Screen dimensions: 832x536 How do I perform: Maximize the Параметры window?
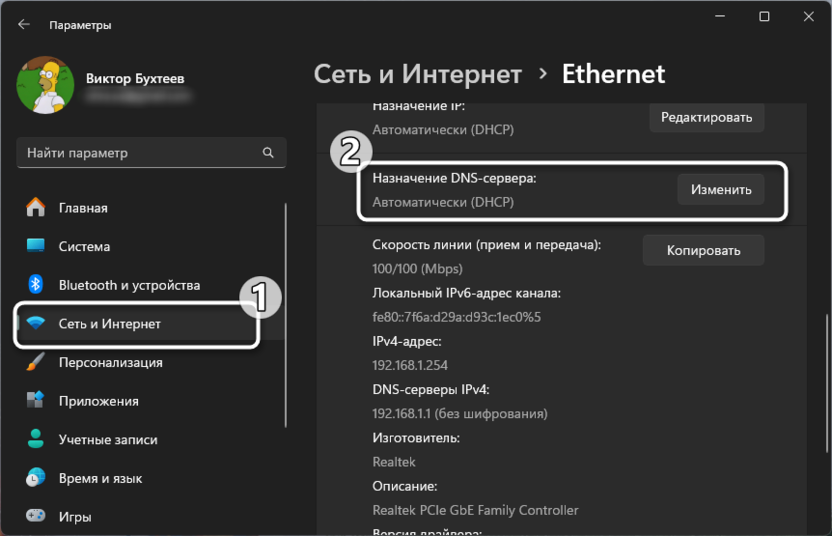point(764,17)
